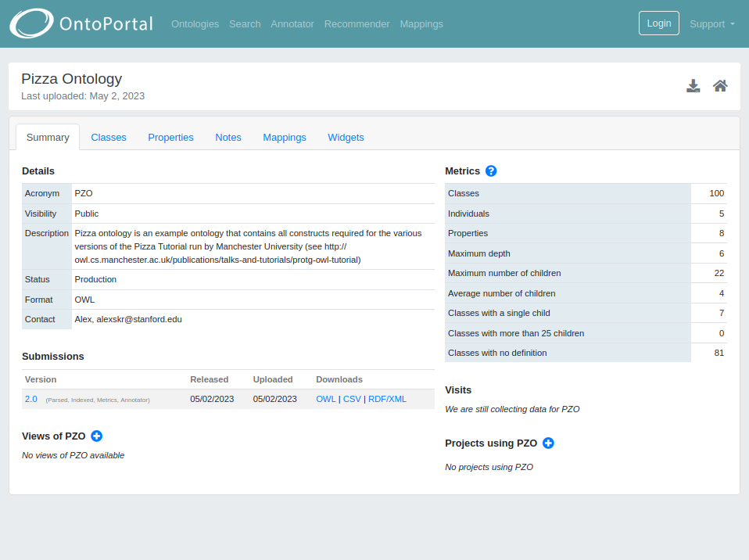Click the Metrics help question icon
The image size is (749, 560).
[491, 171]
